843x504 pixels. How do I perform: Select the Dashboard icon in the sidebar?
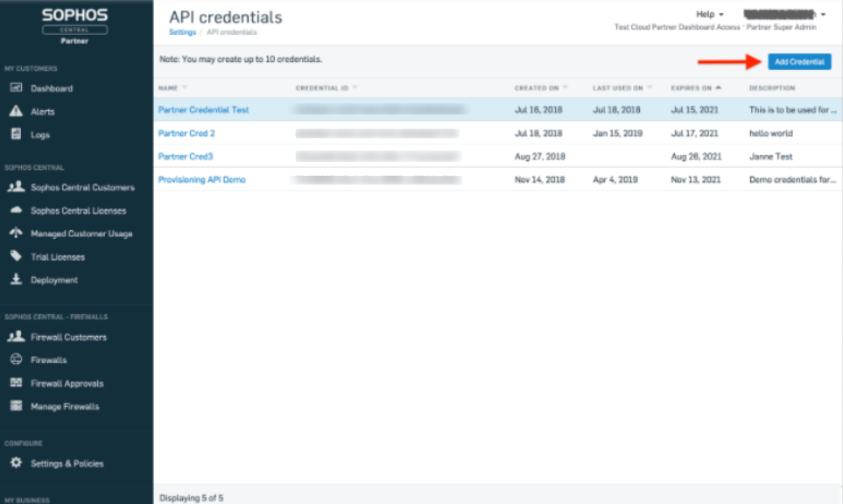tap(15, 87)
